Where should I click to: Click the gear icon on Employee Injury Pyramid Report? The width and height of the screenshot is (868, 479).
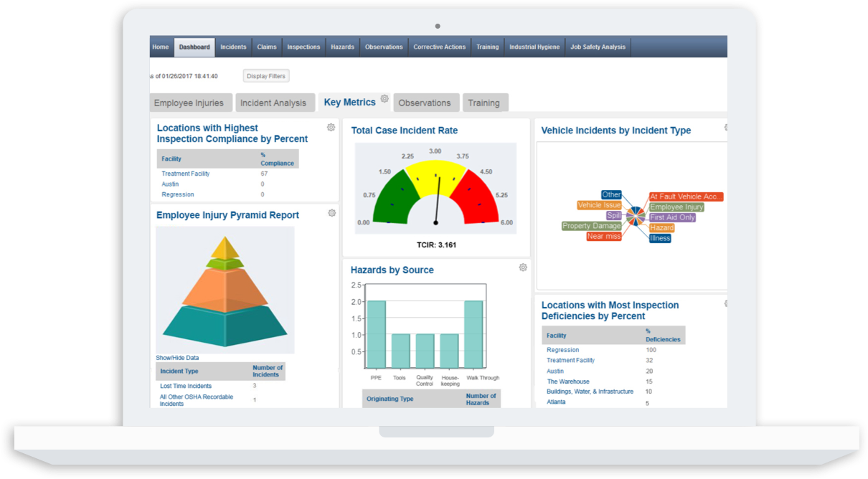[331, 212]
